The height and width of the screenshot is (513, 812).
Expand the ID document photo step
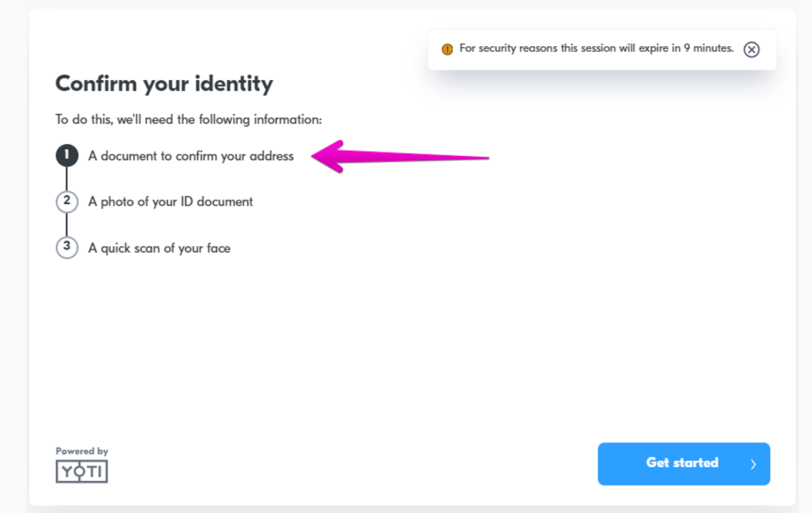pos(170,202)
